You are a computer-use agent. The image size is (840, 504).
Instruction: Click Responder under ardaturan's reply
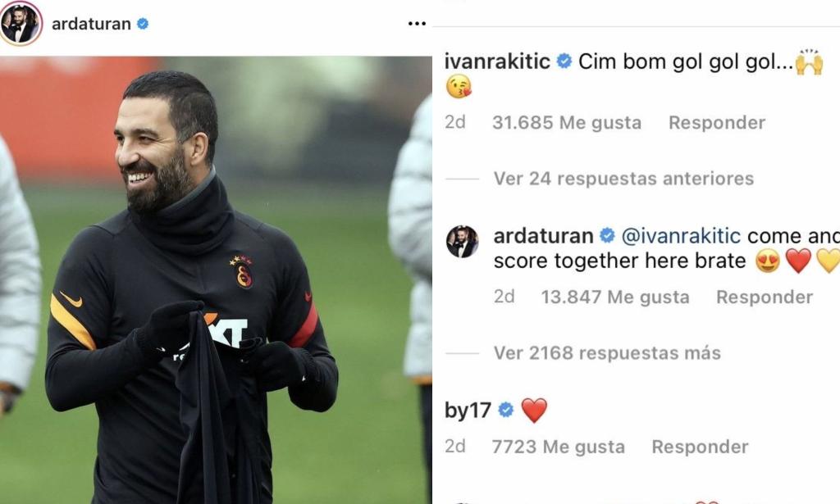click(x=765, y=297)
